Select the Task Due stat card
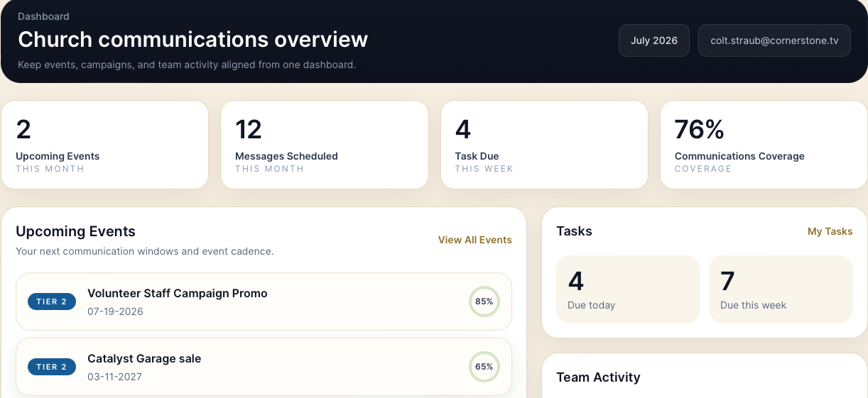The image size is (868, 398). pos(544,145)
